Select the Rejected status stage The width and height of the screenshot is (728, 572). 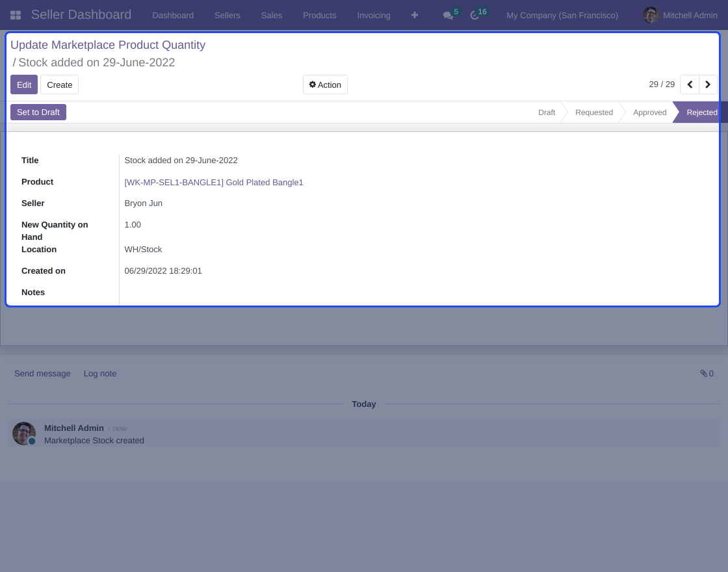pos(701,112)
